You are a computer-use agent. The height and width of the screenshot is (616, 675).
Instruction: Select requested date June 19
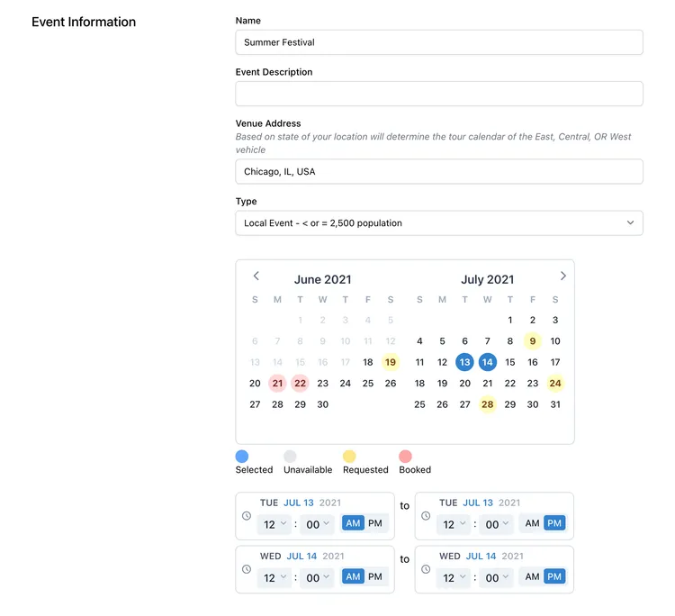391,362
